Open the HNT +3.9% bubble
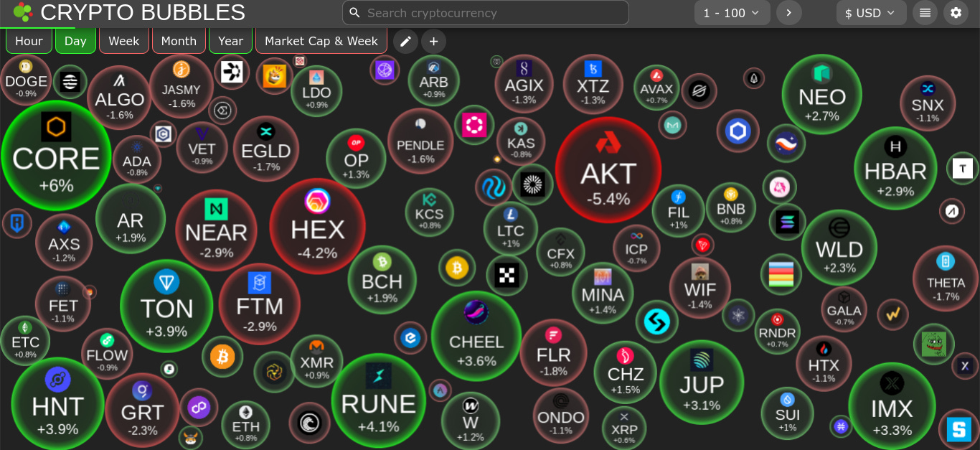Image resolution: width=980 pixels, height=450 pixels. [x=57, y=404]
